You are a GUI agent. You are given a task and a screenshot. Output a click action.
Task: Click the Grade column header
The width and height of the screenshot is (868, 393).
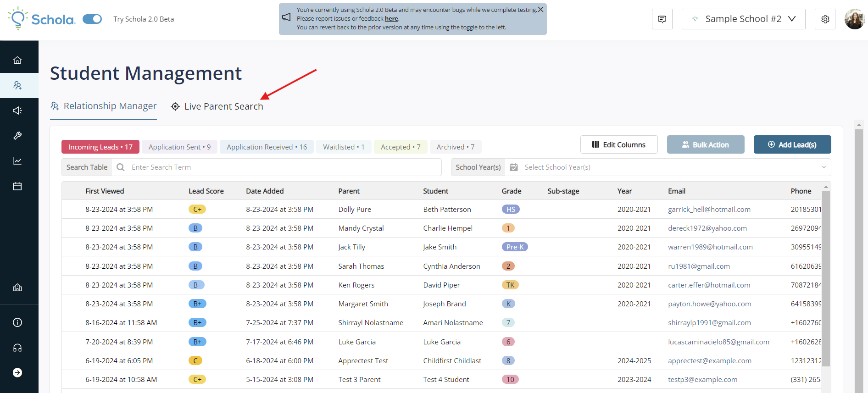click(x=512, y=191)
